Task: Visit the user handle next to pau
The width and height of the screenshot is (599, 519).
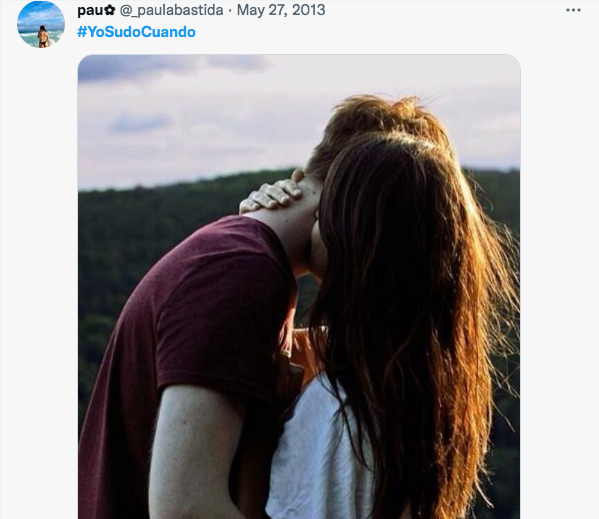Action: click(172, 10)
